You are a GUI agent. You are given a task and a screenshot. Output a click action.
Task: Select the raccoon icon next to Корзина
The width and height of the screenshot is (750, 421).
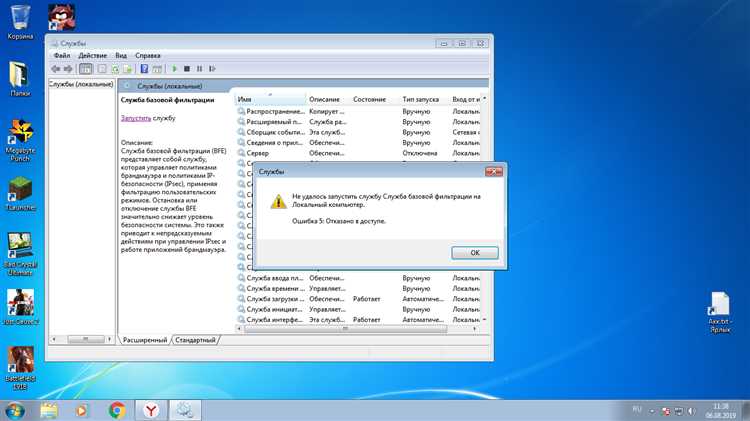coord(61,17)
